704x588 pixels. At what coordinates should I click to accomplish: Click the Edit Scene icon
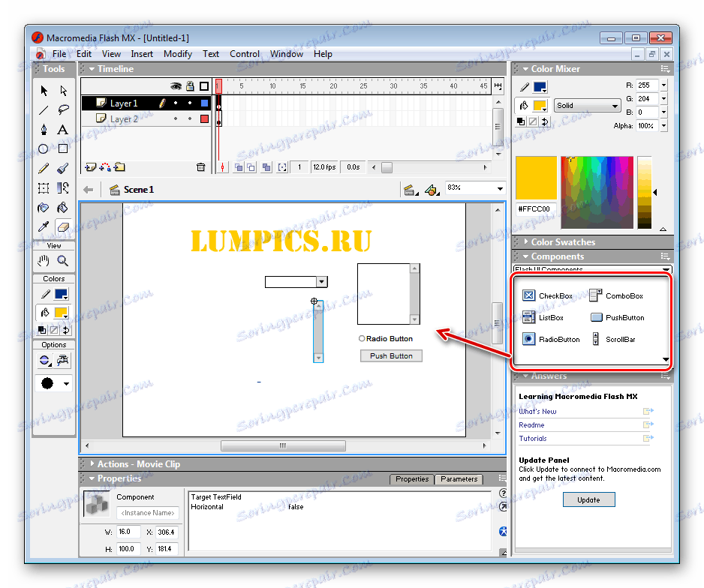point(410,190)
